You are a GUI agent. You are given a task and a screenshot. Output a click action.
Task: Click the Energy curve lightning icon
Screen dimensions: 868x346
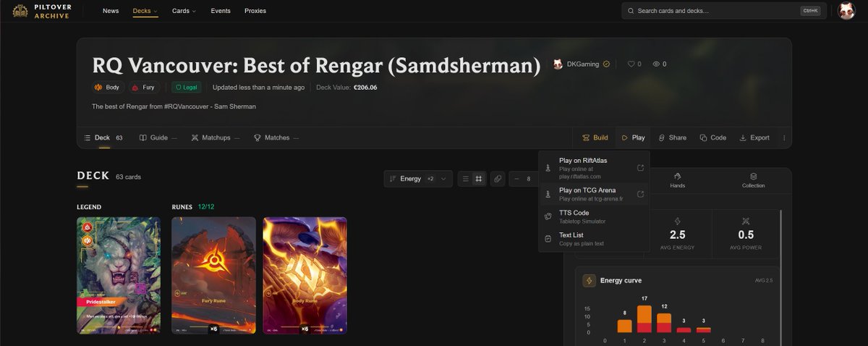pos(589,281)
